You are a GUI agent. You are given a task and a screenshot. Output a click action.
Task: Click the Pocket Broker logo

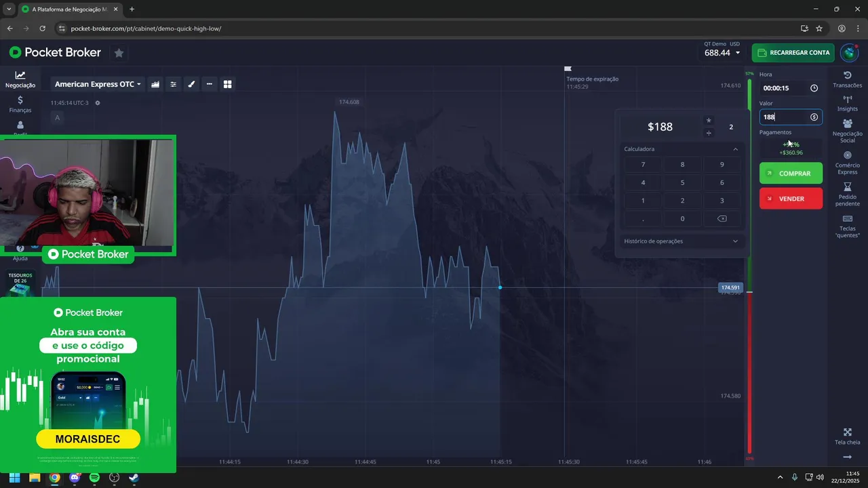pos(55,53)
